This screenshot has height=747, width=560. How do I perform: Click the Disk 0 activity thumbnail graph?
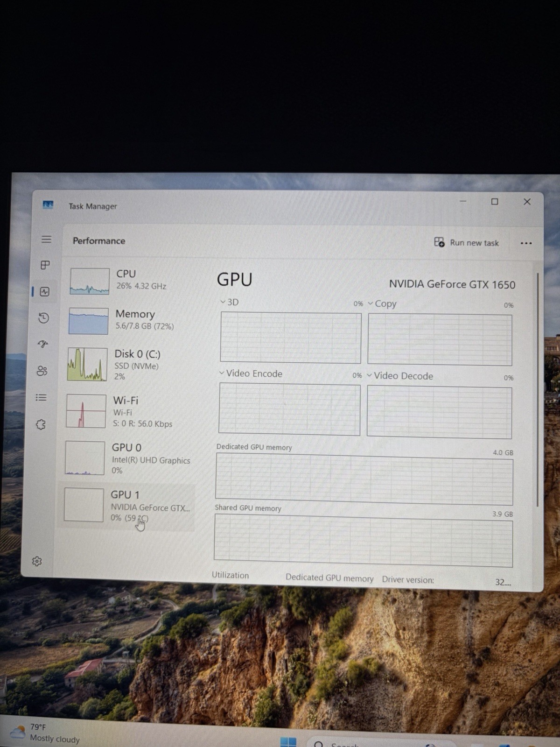pos(87,364)
